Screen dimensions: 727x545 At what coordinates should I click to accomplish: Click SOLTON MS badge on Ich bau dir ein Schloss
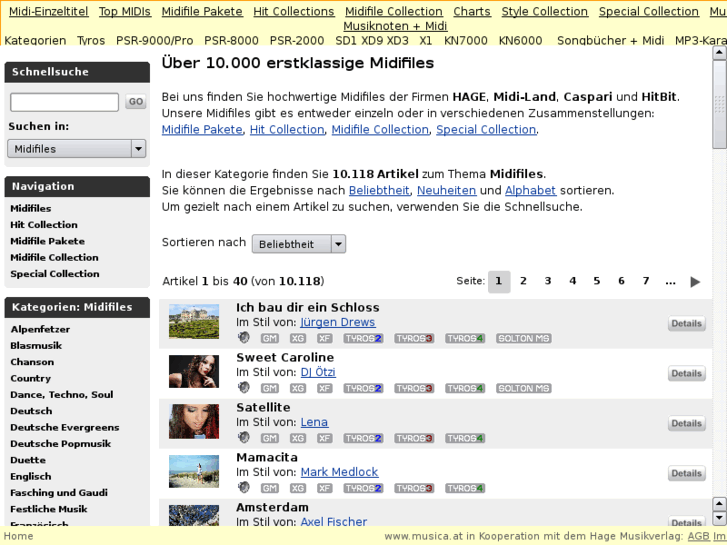coord(523,339)
